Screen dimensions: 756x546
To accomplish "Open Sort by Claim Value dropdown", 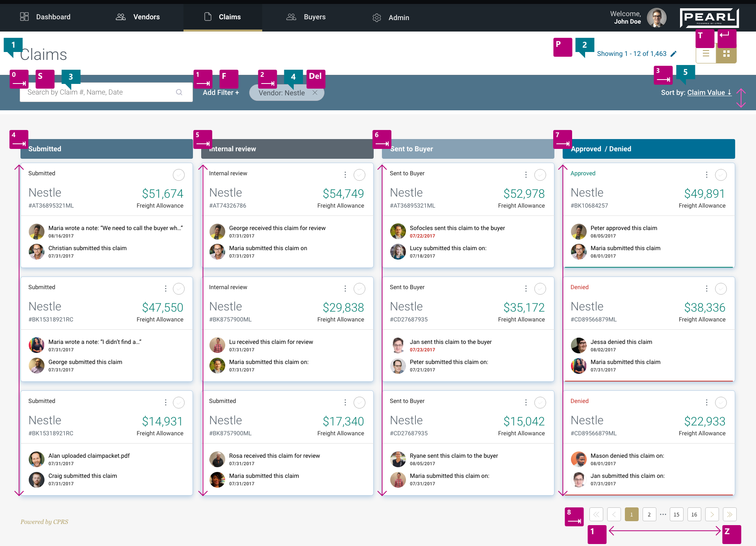I will (x=709, y=93).
